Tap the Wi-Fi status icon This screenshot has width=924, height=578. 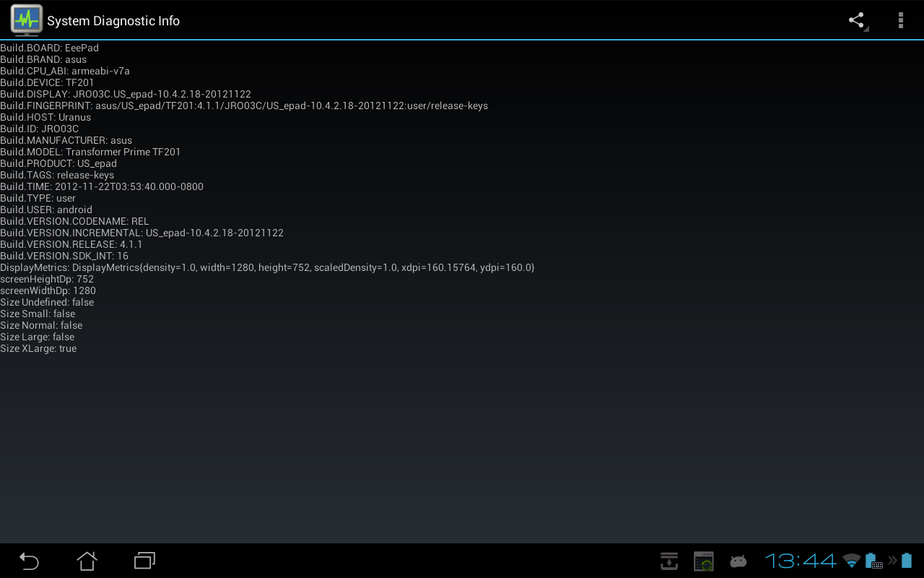coord(853,561)
